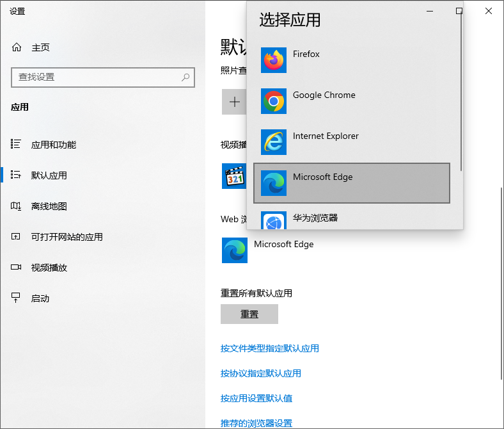This screenshot has height=429, width=504.
Task: Click the Firefox icon in the app list
Action: point(274,60)
